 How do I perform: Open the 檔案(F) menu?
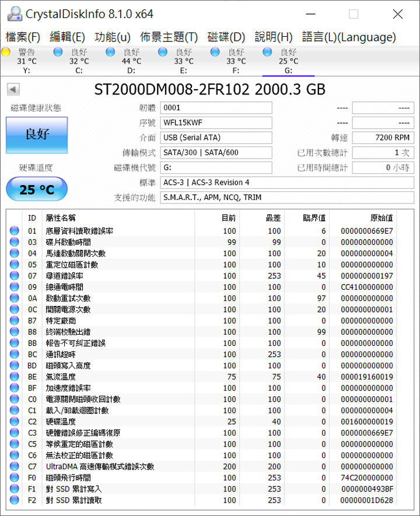[x=23, y=37]
